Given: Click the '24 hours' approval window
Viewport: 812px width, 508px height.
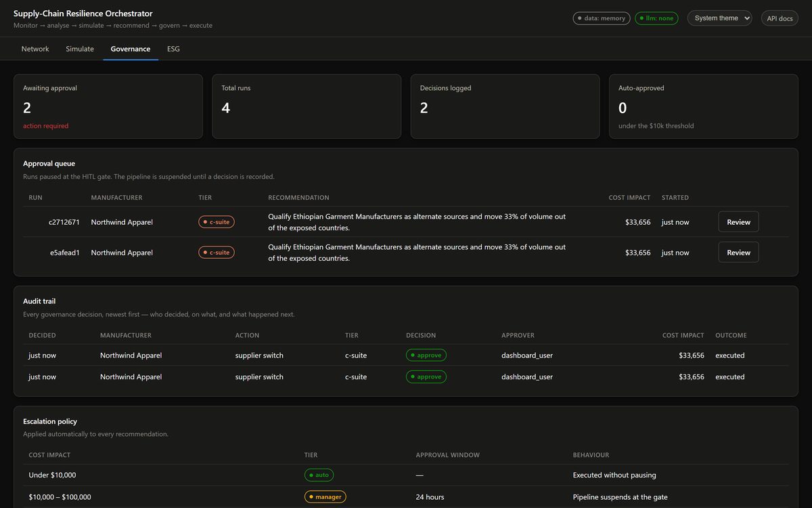Looking at the screenshot, I should tap(430, 497).
